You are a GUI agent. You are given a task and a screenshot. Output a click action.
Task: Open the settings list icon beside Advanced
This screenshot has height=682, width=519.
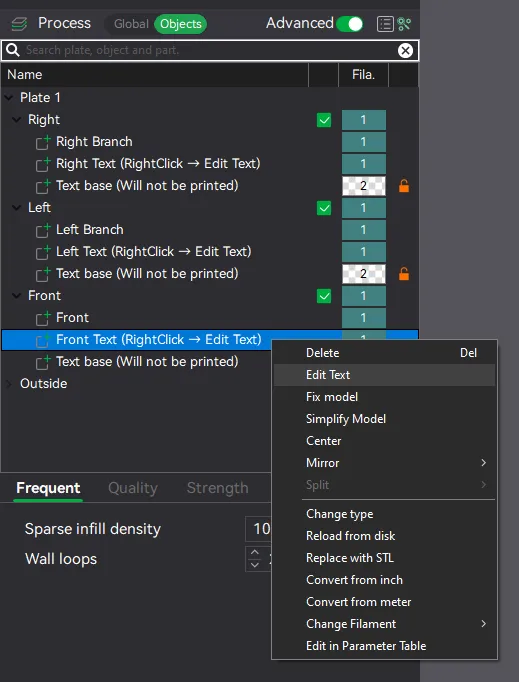point(385,24)
